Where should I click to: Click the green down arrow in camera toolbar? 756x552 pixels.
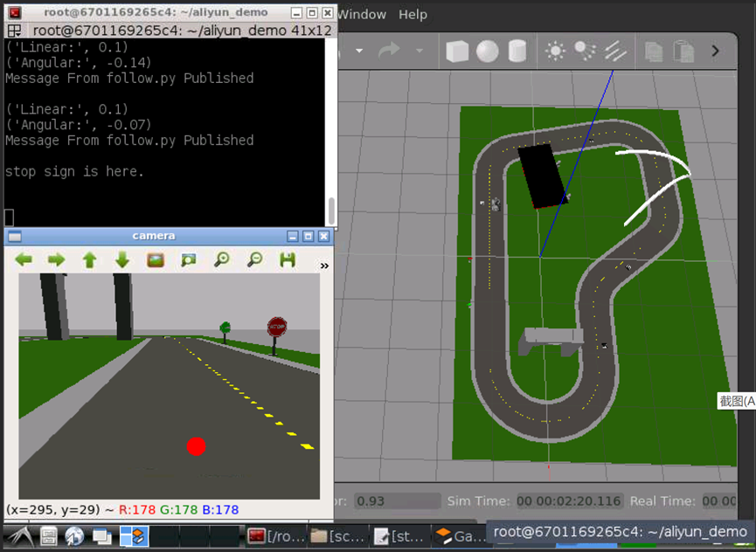click(x=122, y=260)
